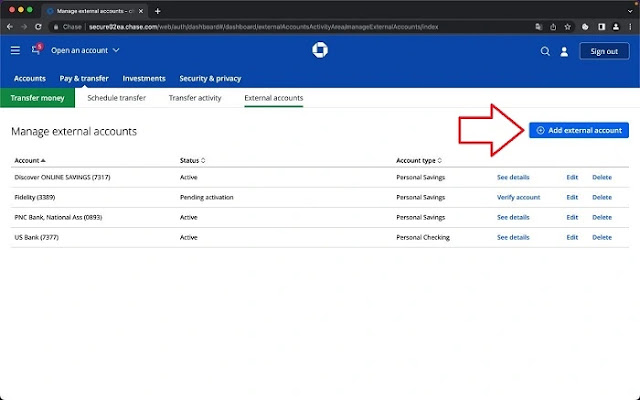The height and width of the screenshot is (400, 640).
Task: Switch to the Transfer activity tab
Action: click(195, 98)
